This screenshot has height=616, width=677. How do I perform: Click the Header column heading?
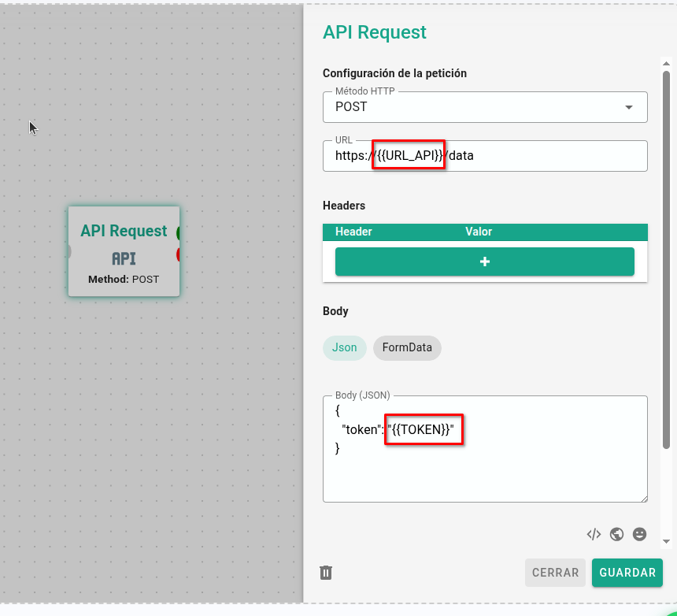click(353, 232)
